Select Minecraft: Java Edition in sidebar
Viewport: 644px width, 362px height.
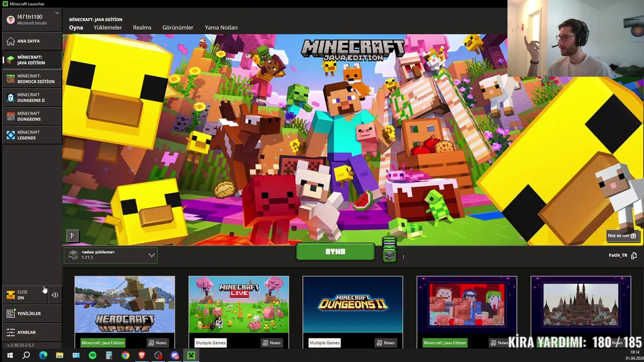pyautogui.click(x=32, y=60)
